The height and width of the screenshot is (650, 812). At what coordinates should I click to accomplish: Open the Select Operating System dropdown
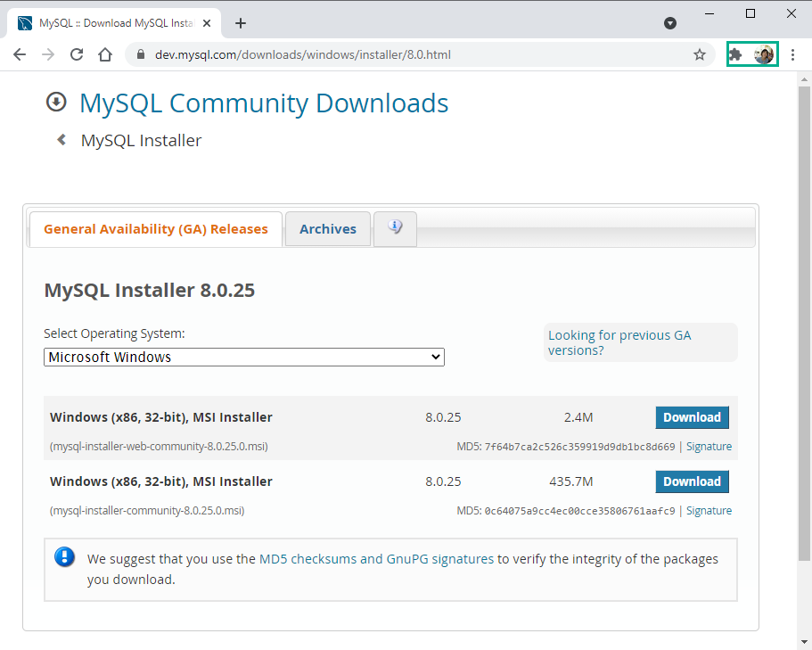[244, 357]
